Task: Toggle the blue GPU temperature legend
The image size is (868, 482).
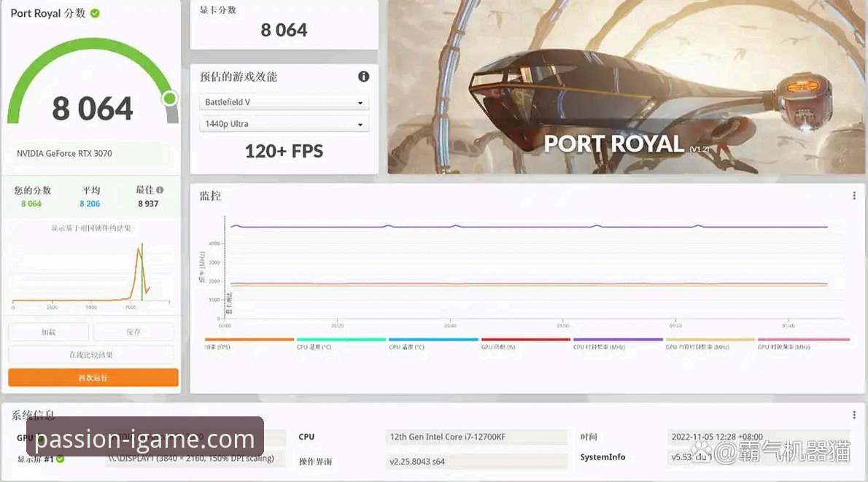Action: click(x=433, y=343)
